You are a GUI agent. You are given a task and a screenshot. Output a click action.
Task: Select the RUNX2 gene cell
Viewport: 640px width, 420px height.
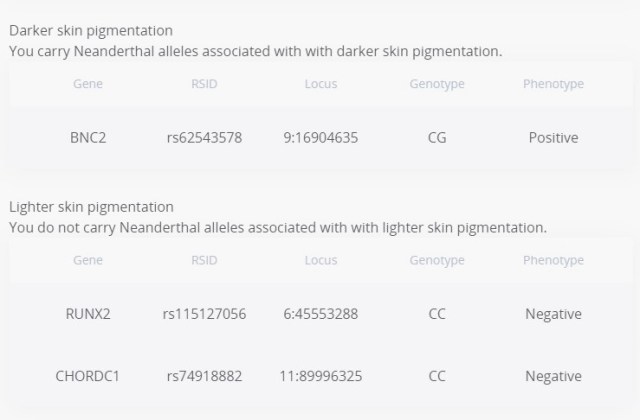pyautogui.click(x=88, y=314)
